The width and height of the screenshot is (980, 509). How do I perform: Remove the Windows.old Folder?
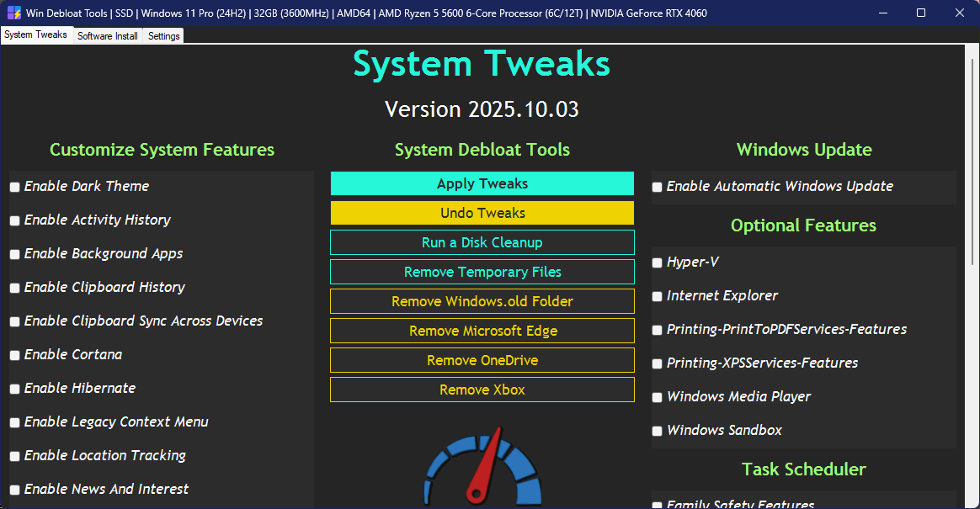pos(482,301)
